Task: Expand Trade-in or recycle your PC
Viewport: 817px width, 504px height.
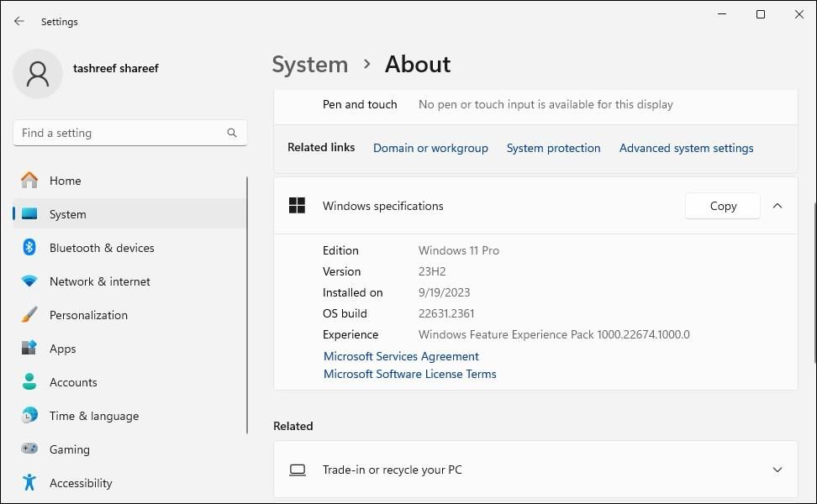Action: (777, 470)
